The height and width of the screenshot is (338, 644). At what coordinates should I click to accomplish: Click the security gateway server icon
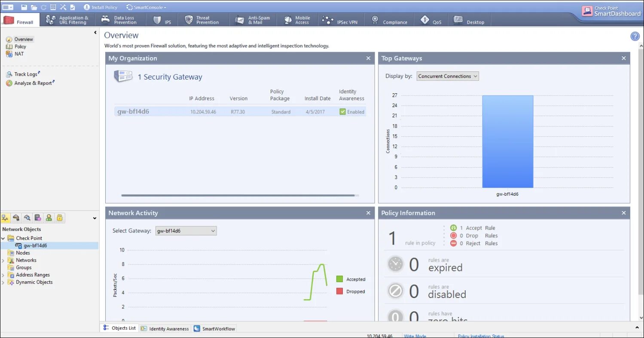click(x=123, y=77)
